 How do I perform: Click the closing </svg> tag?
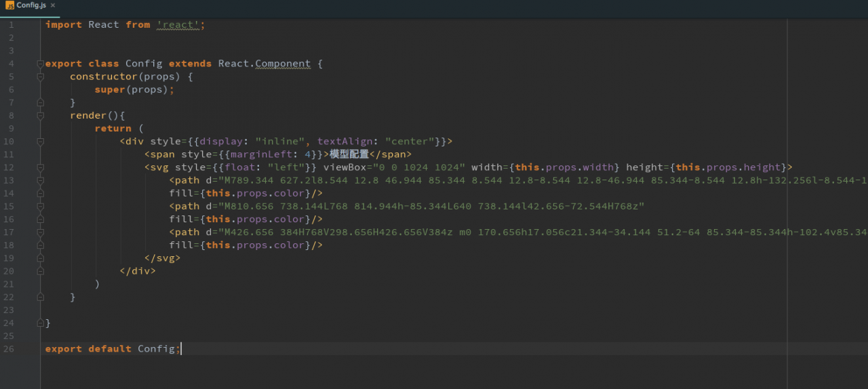click(163, 258)
